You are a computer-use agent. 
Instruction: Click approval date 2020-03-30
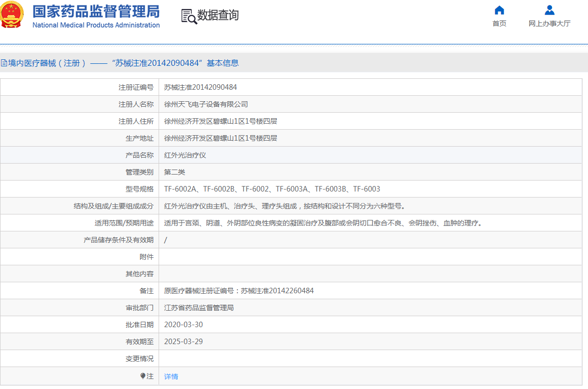point(184,325)
